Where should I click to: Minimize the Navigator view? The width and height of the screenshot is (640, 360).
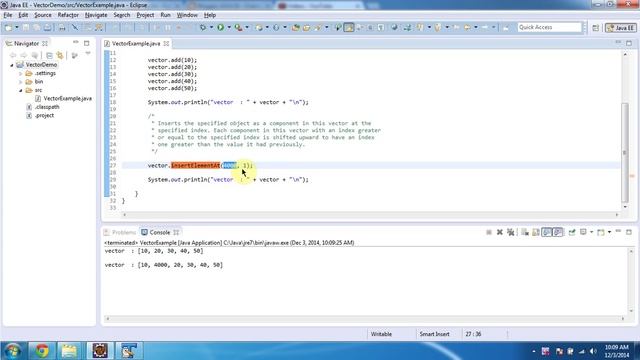pos(76,42)
